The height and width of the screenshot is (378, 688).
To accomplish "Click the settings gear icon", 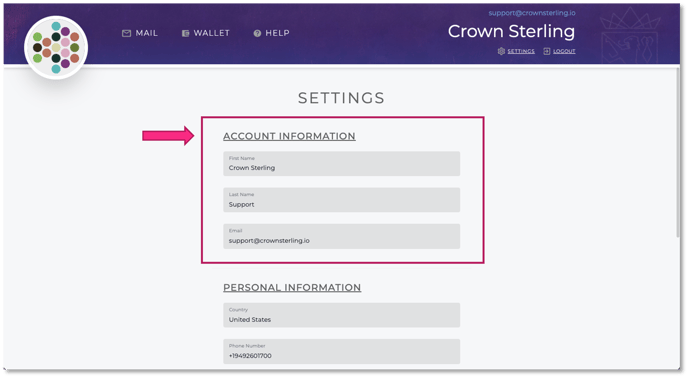I will (x=501, y=51).
